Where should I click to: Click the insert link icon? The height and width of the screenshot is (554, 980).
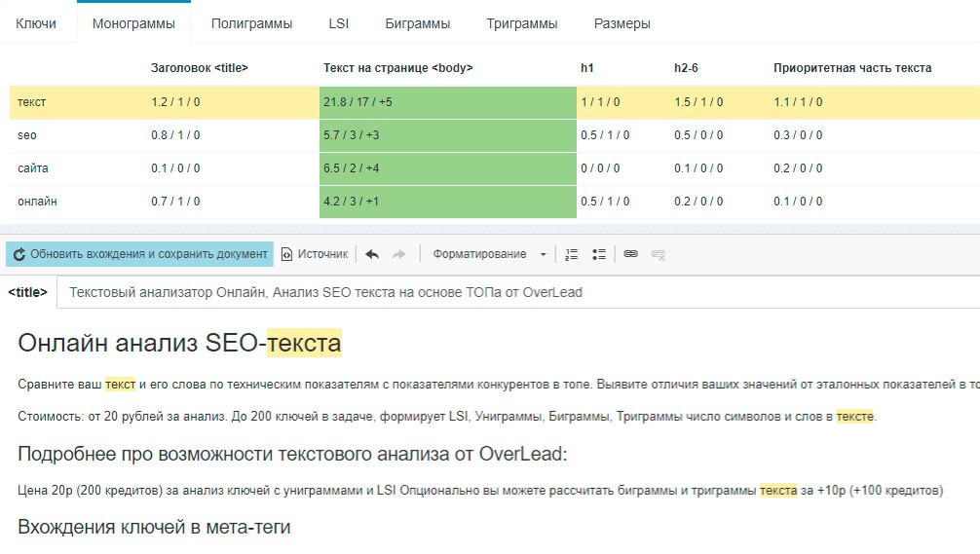(x=630, y=253)
